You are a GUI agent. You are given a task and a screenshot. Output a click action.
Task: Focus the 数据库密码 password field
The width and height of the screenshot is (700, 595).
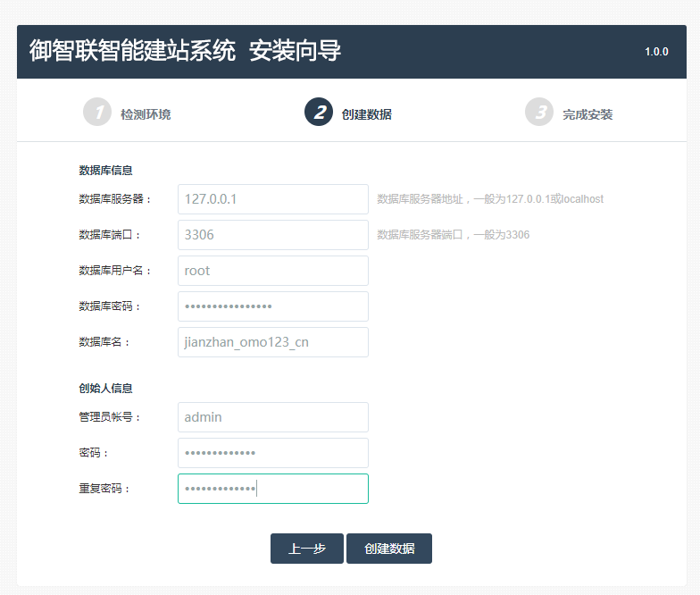(x=272, y=306)
